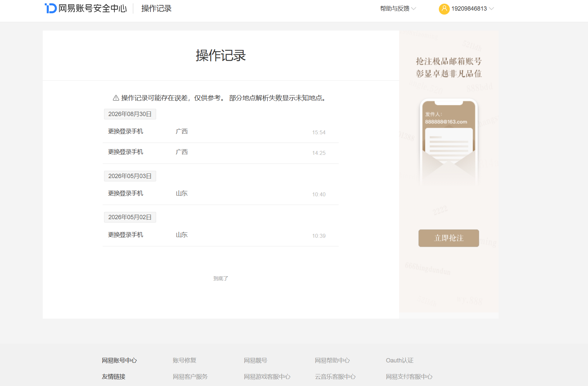Click the 14:25 timestamp
The width and height of the screenshot is (588, 386).
click(x=319, y=153)
